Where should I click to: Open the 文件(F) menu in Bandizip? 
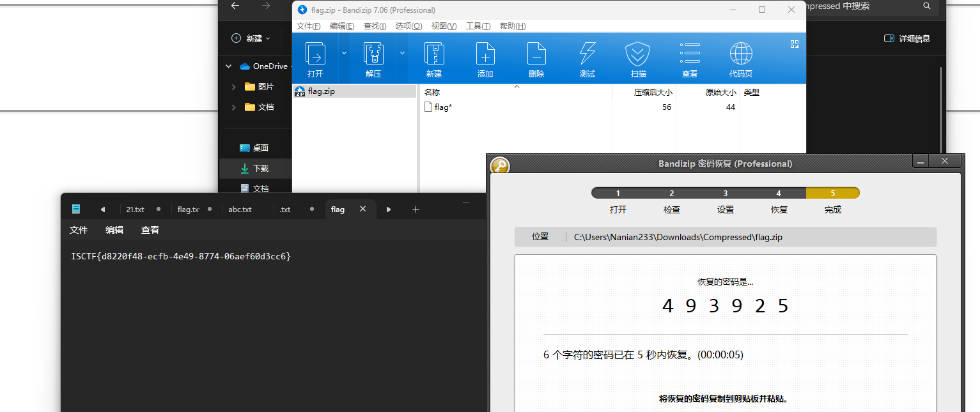[309, 26]
